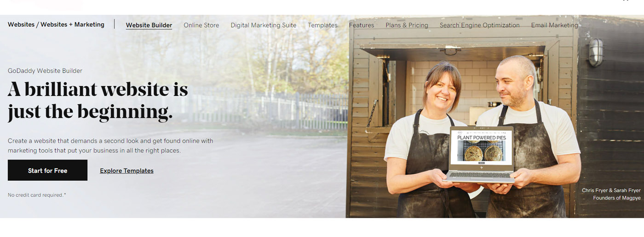Open Digital Marketing Suite in the navigation
644x237 pixels.
264,25
